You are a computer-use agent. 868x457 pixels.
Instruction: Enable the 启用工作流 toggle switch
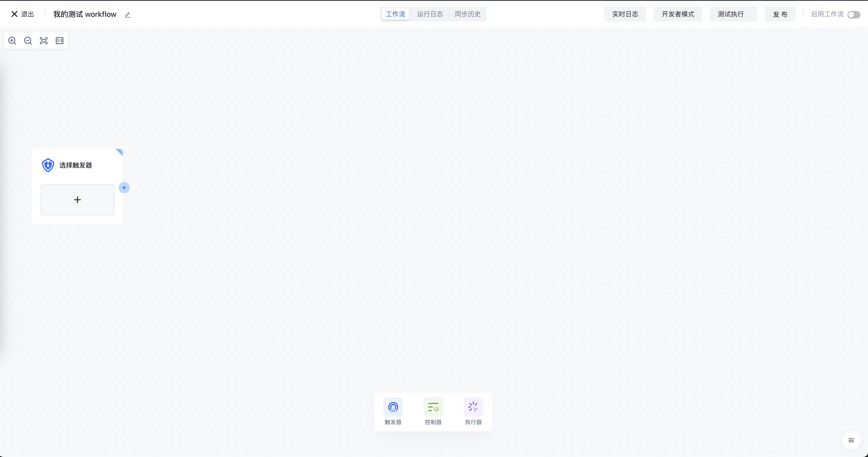click(x=854, y=14)
